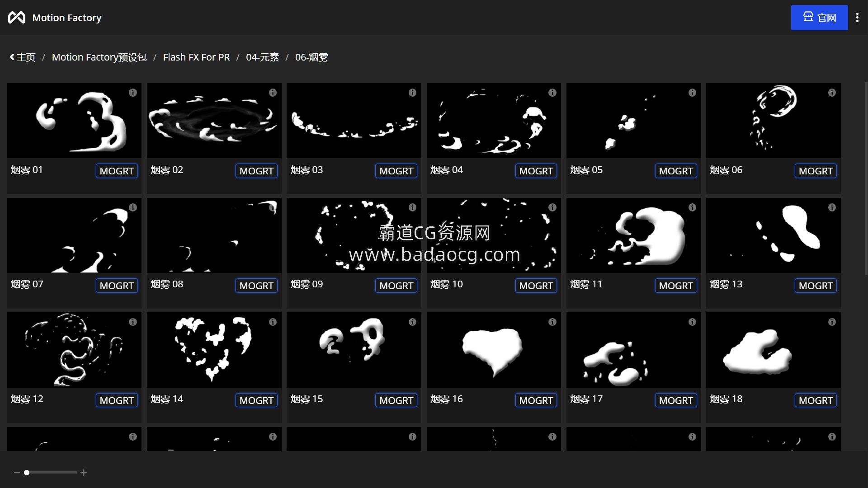Click the 烟雾 17 name label

(586, 399)
